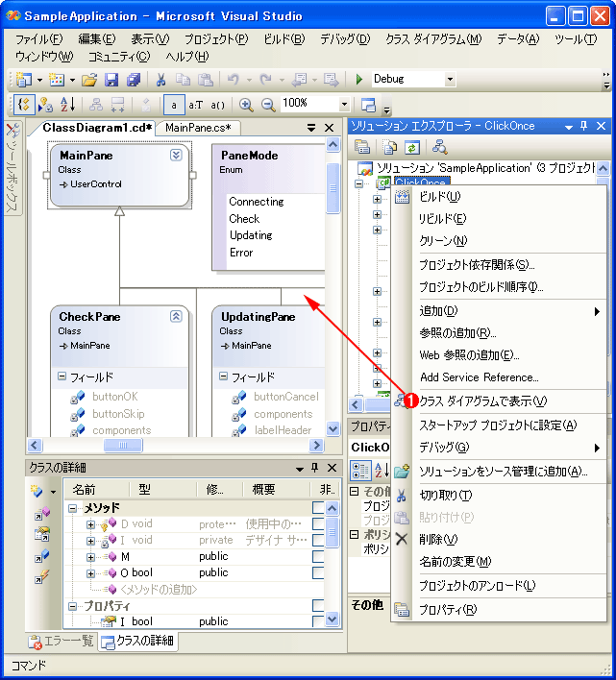This screenshot has height=680, width=616.
Task: Collapse the UpdatingPane fields section
Action: point(223,376)
